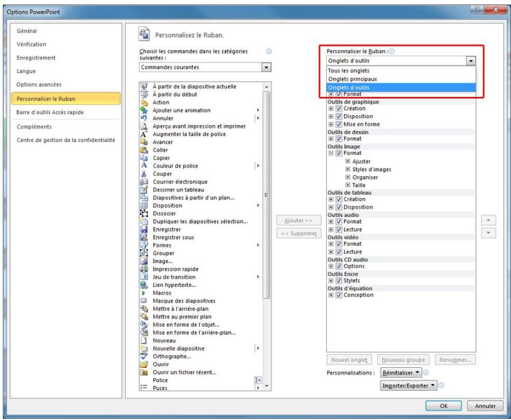The width and height of the screenshot is (511, 420).
Task: Click the OK button
Action: tap(444, 406)
